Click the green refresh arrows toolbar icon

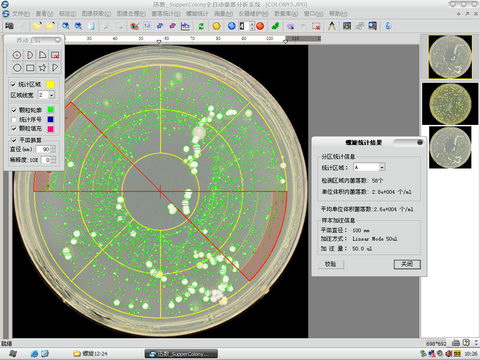coord(201,26)
